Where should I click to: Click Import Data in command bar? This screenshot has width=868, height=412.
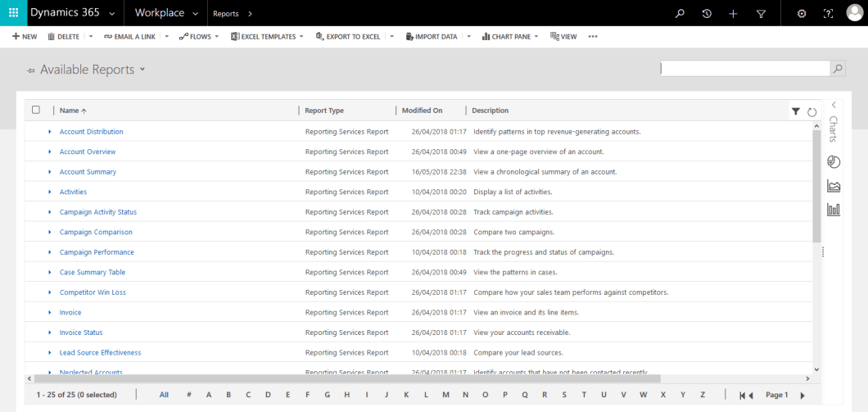pyautogui.click(x=432, y=37)
